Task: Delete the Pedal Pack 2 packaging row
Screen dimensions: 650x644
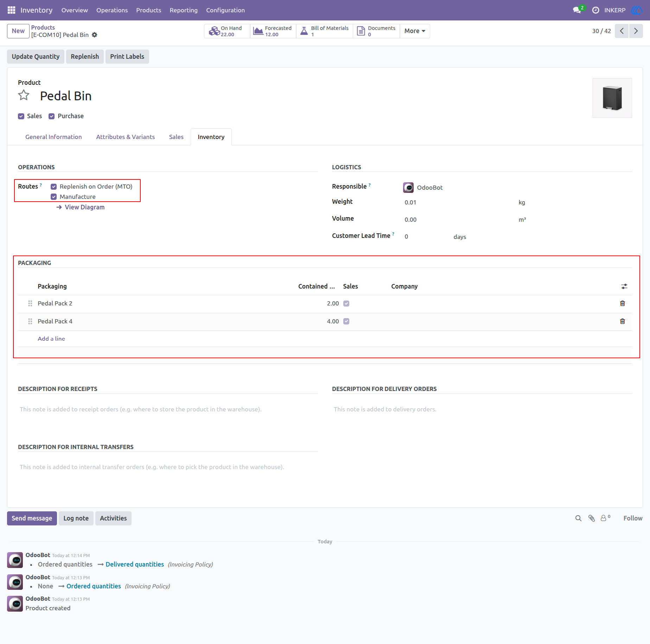Action: (x=623, y=303)
